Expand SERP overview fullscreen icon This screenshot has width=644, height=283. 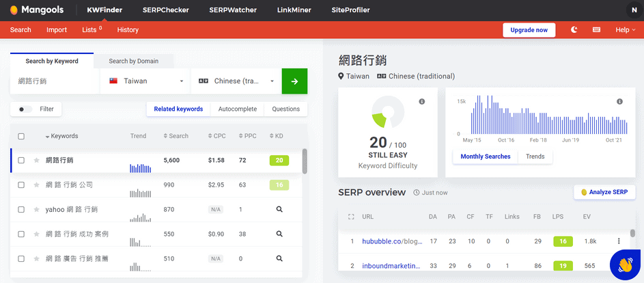point(351,217)
